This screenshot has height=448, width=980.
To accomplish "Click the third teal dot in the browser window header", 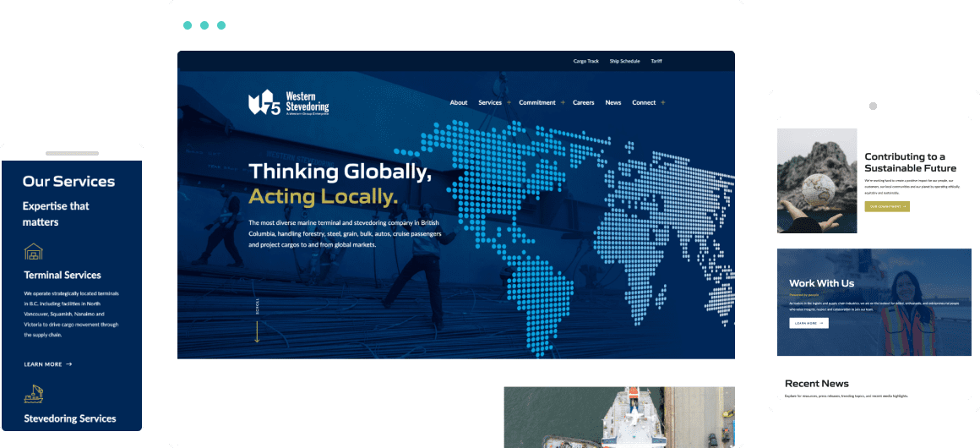I will [x=221, y=25].
